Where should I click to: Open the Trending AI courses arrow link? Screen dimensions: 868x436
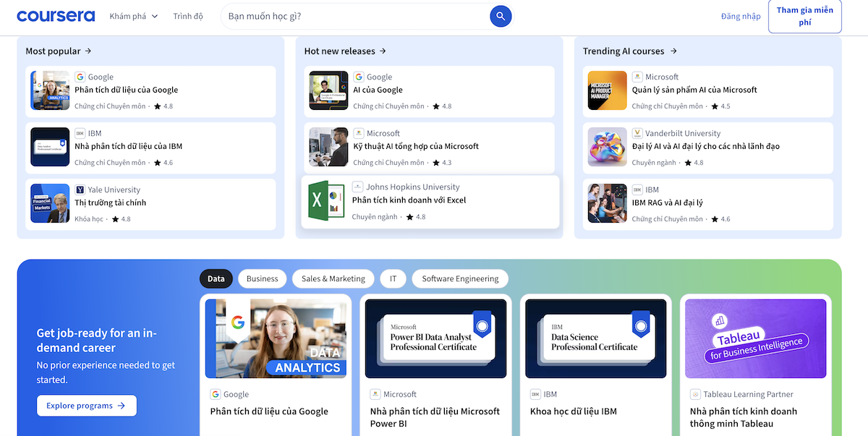630,51
